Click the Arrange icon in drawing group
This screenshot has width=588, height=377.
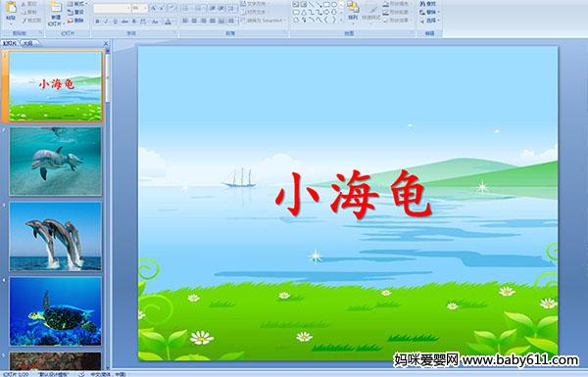(353, 11)
